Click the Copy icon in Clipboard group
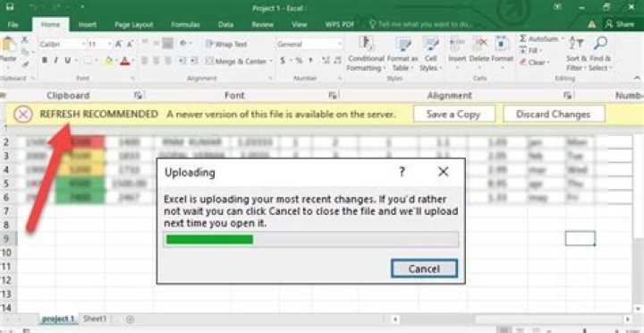 coord(25,52)
